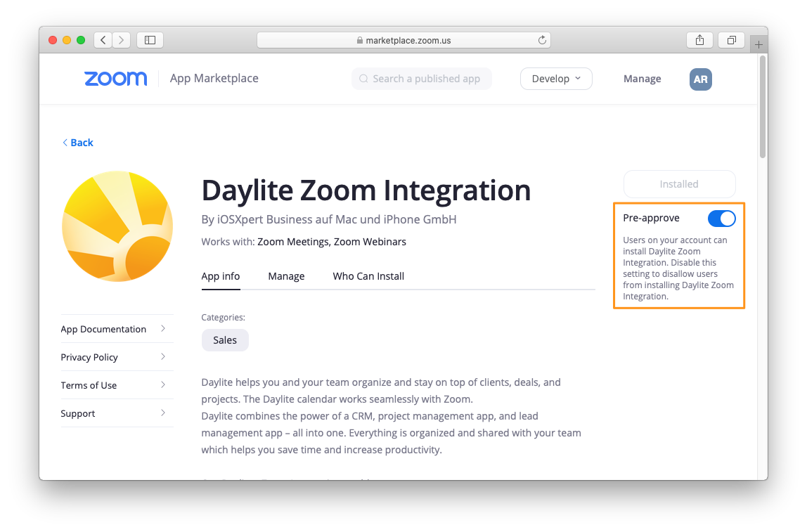Expand the Support chevron
The image size is (807, 532).
point(162,413)
